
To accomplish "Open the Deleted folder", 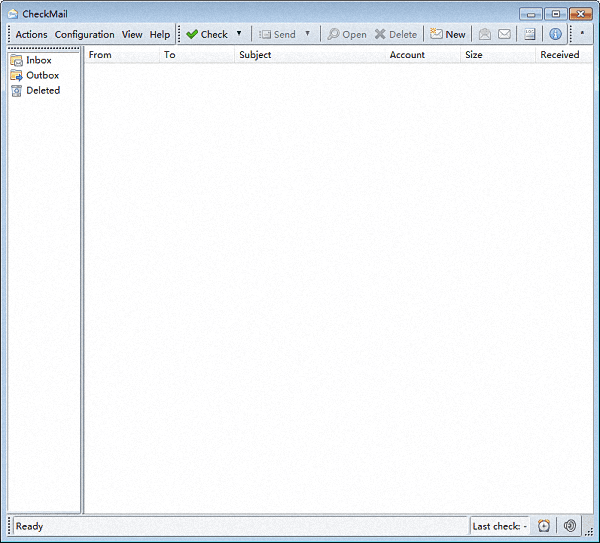I will click(x=42, y=90).
